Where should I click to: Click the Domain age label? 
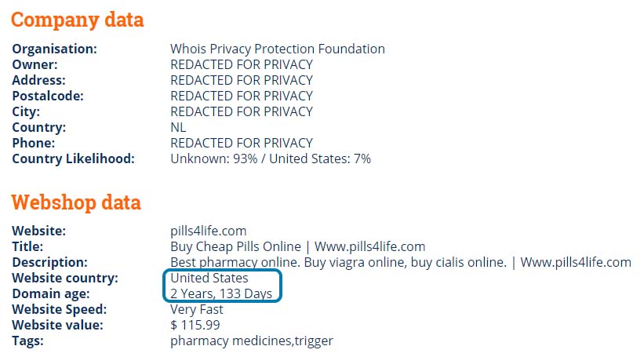click(x=51, y=294)
